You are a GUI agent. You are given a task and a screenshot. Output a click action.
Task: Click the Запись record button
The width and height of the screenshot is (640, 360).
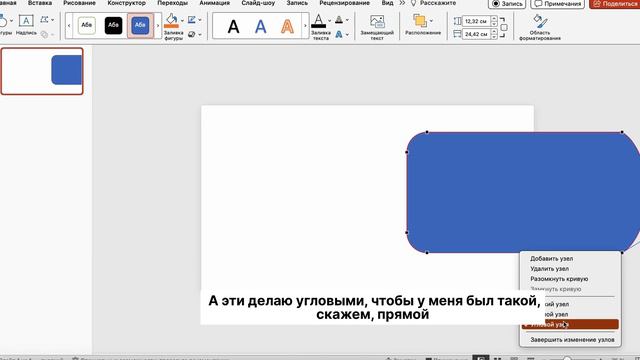507,4
